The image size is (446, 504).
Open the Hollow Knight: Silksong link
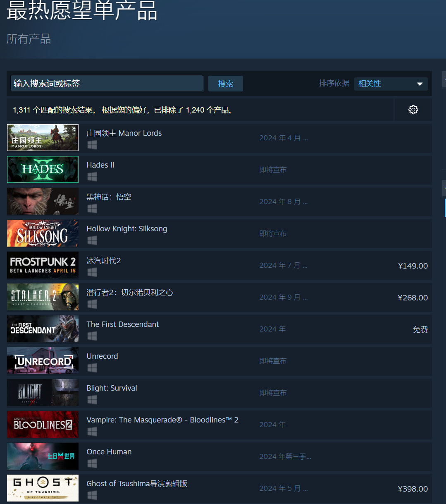[126, 228]
